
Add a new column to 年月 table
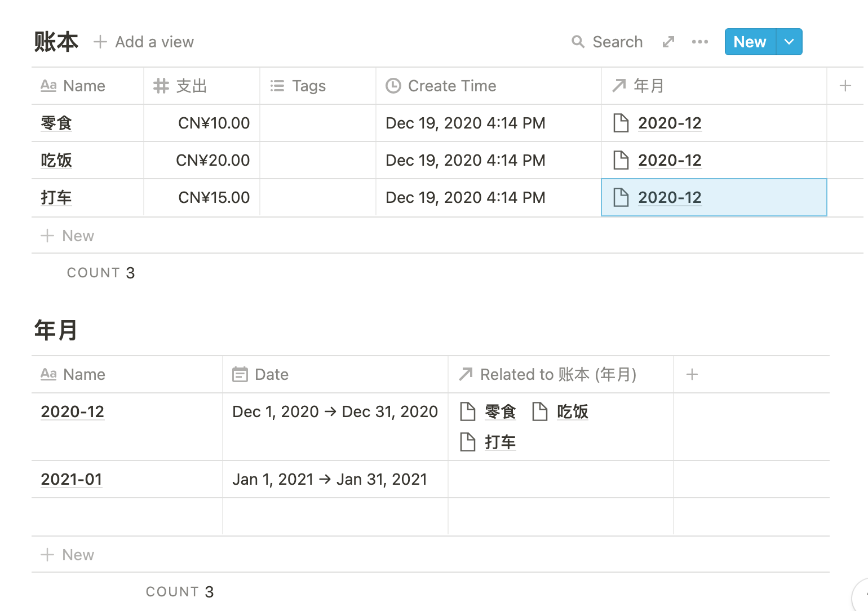point(692,374)
